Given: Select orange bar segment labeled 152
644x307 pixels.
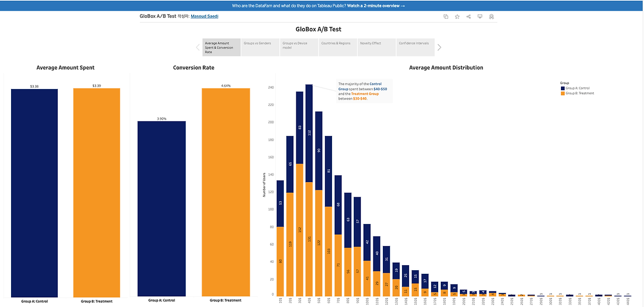Looking at the screenshot, I should click(299, 230).
